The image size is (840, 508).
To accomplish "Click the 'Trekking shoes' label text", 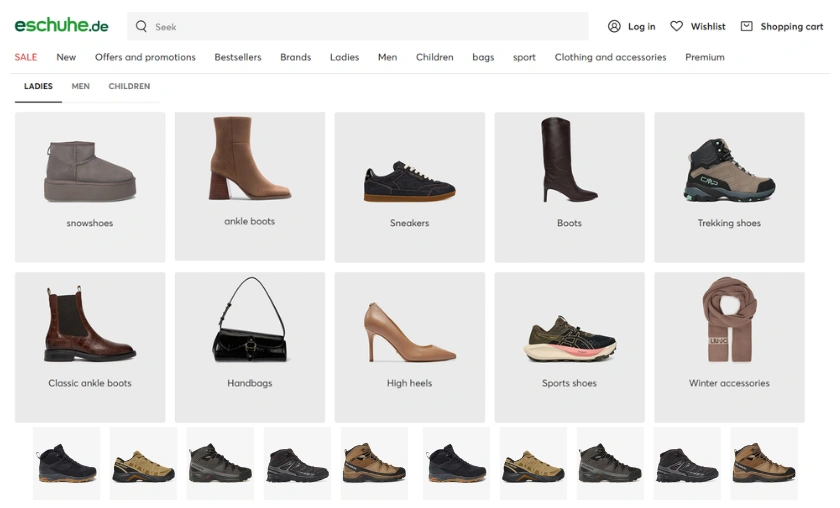I will (x=729, y=223).
